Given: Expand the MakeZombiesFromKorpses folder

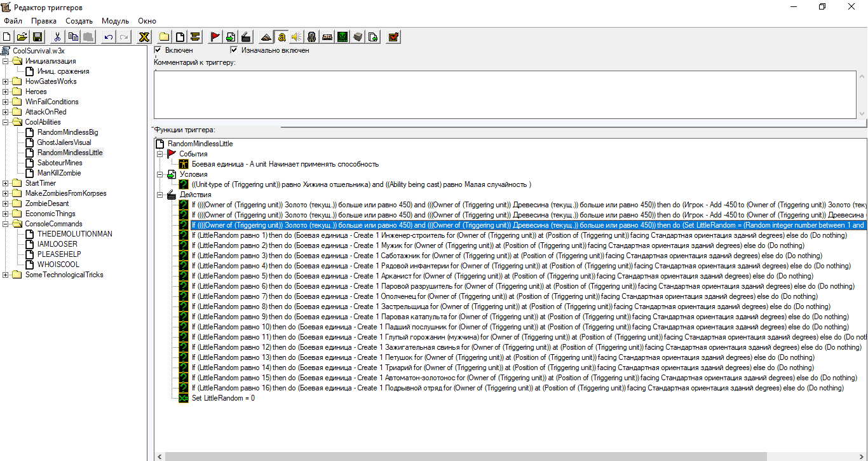Looking at the screenshot, I should pyautogui.click(x=6, y=193).
